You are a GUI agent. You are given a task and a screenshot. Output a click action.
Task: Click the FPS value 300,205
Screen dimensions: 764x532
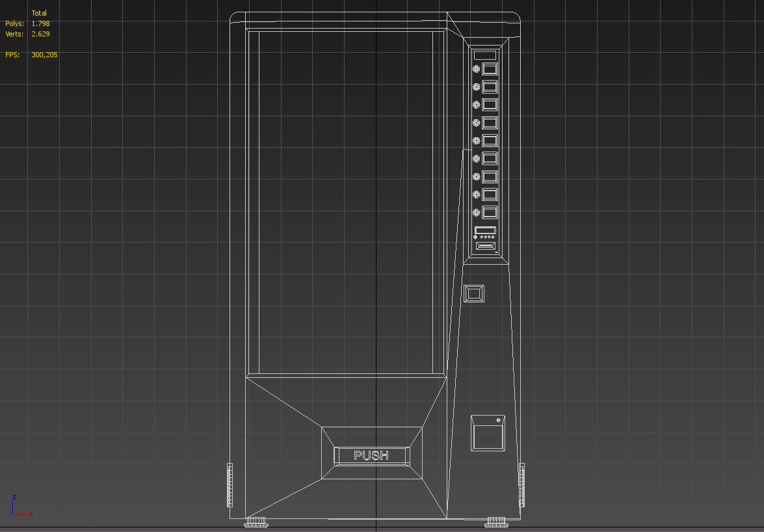(44, 55)
